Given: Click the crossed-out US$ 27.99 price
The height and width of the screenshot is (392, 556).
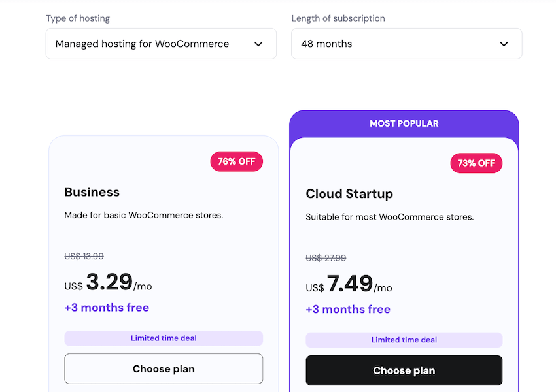Looking at the screenshot, I should (x=326, y=258).
